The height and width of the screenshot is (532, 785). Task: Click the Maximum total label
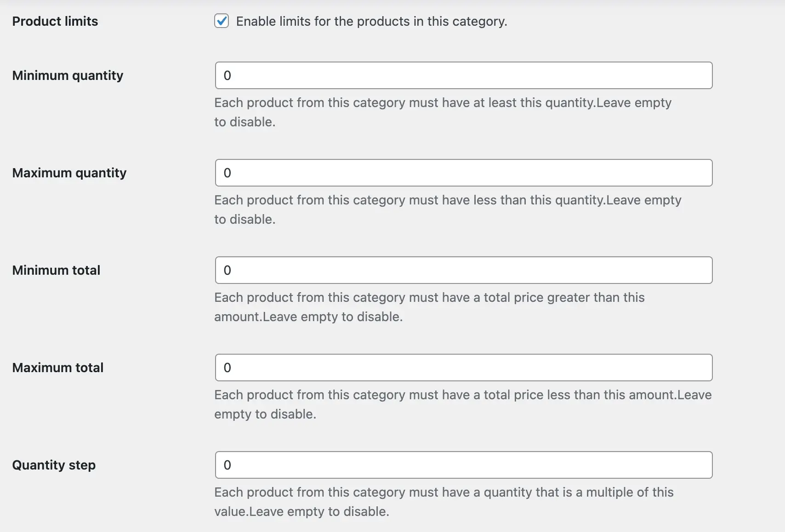click(57, 368)
